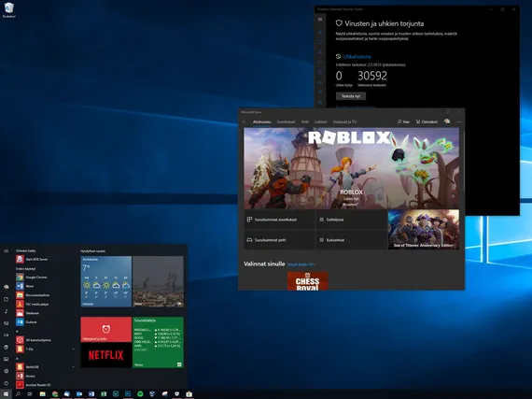
Task: Open news photo tile in Start menu
Action: [158, 281]
